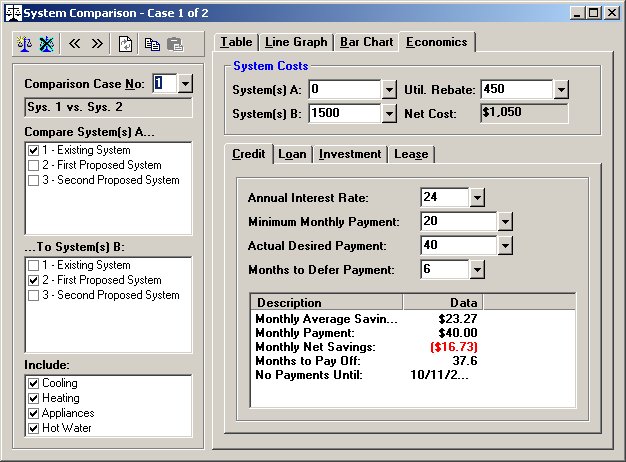Go to previous case with double-left arrows

[x=75, y=44]
